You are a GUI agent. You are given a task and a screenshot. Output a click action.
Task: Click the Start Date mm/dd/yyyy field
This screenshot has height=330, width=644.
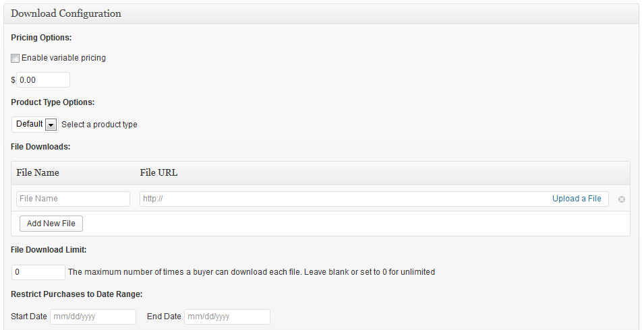[93, 317]
